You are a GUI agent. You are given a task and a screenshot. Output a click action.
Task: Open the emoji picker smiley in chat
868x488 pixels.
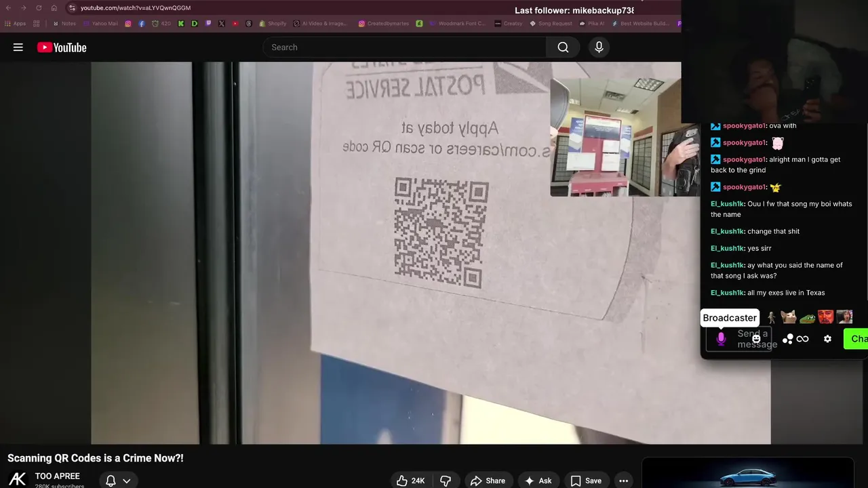click(756, 339)
